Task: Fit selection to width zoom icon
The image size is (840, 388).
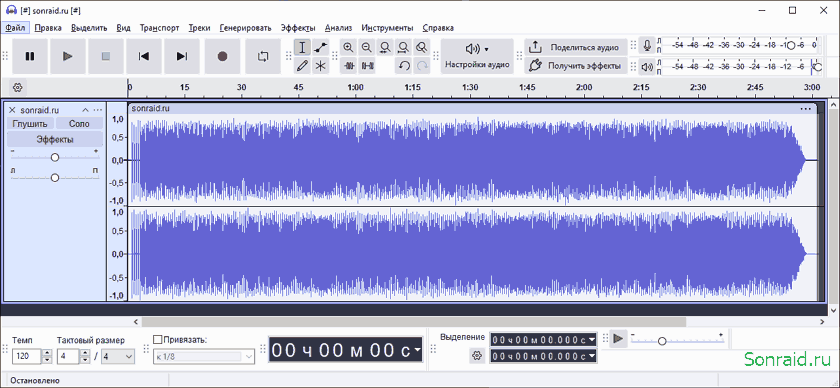Action: (385, 48)
